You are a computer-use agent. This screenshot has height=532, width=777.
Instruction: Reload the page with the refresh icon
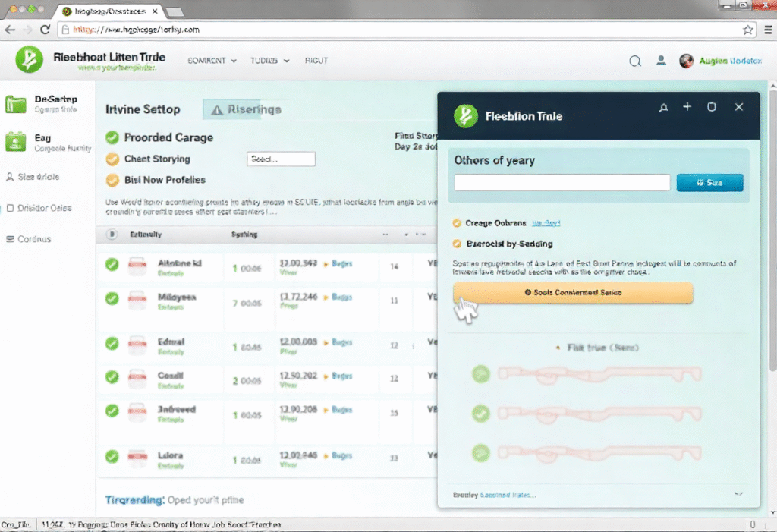click(45, 30)
